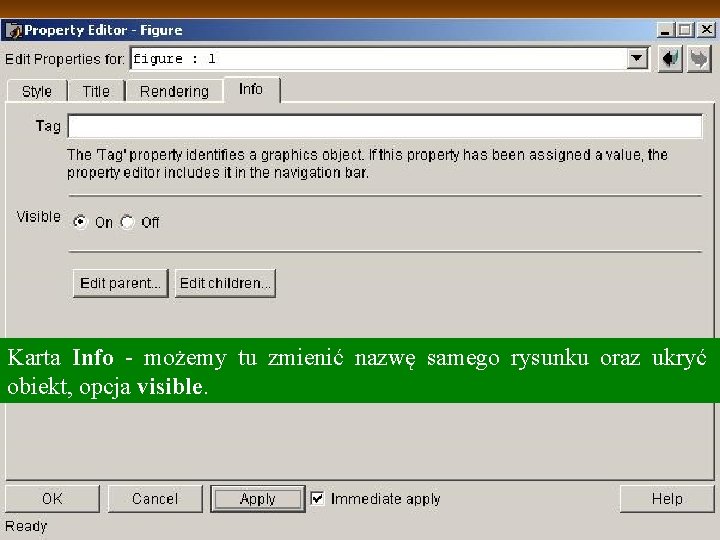The image size is (720, 540).
Task: Select the Visible On radio button
Action: (x=80, y=222)
